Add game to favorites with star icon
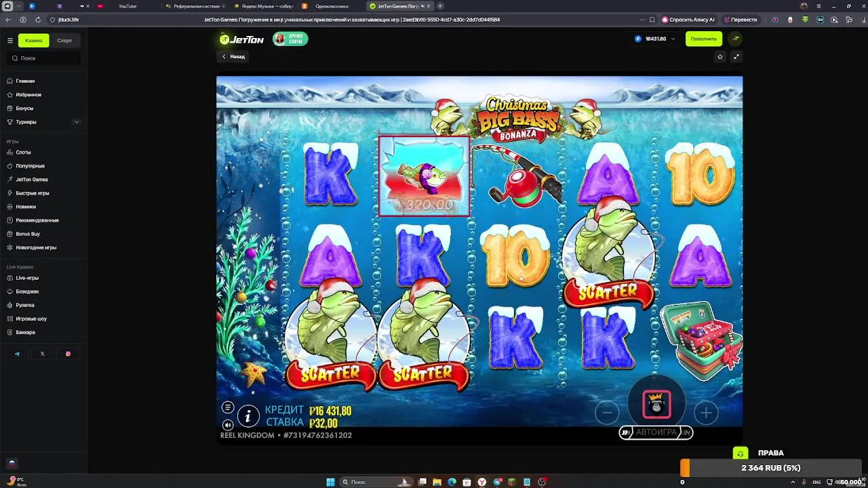Screen dimensions: 868x488 point(720,57)
